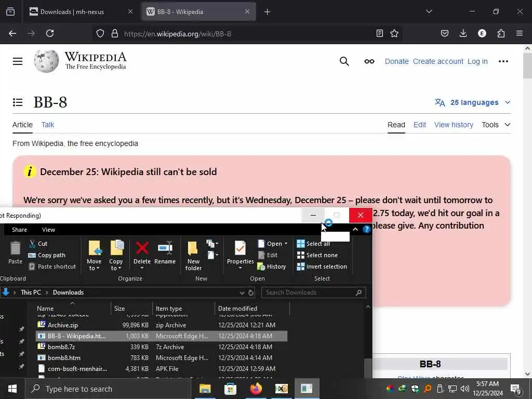
Task: Open Firefox list all tabs chevron
Action: pos(429,11)
